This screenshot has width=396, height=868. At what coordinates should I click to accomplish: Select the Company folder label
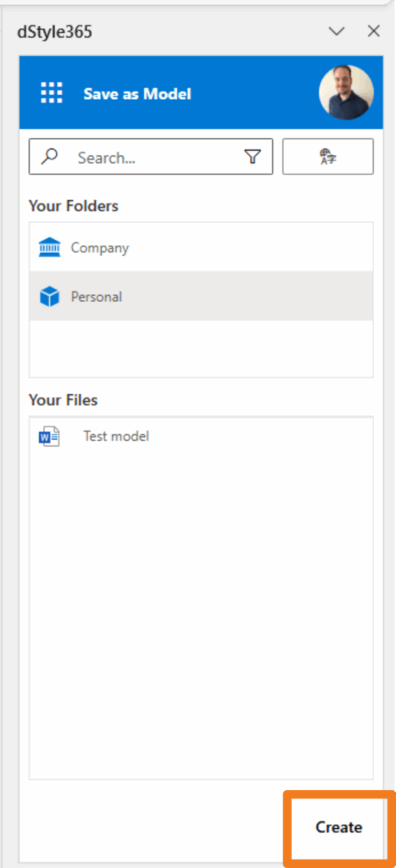click(x=100, y=248)
